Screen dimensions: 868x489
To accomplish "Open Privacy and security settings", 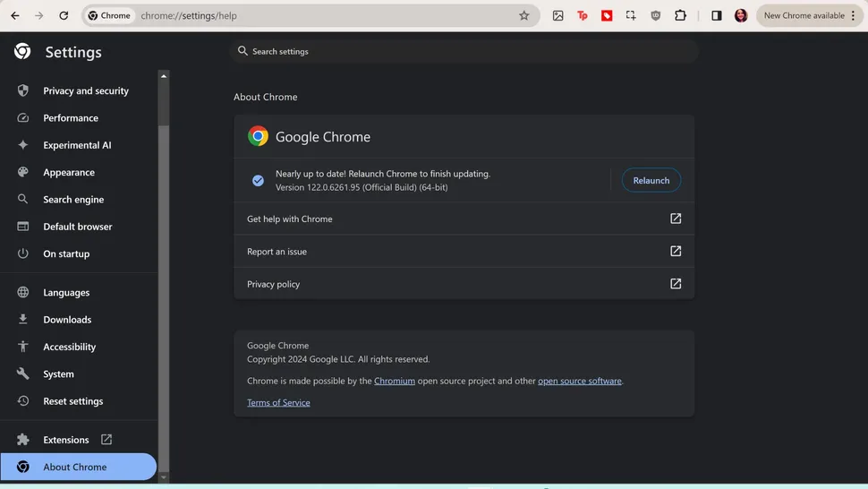I will tap(86, 90).
